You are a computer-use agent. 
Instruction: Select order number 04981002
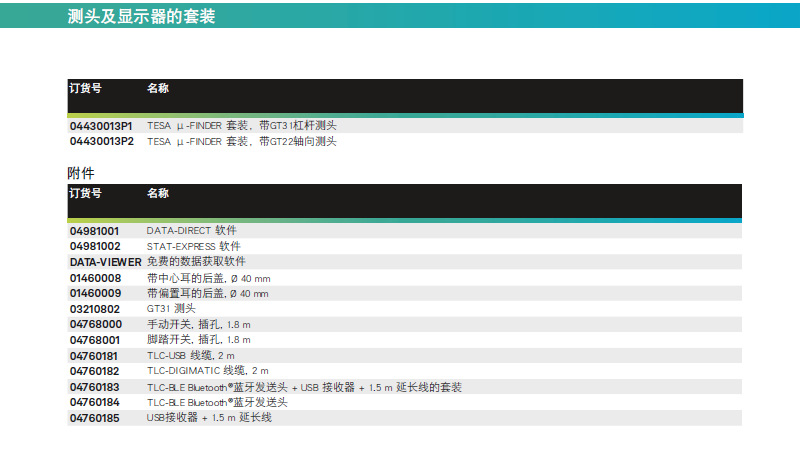pos(95,246)
